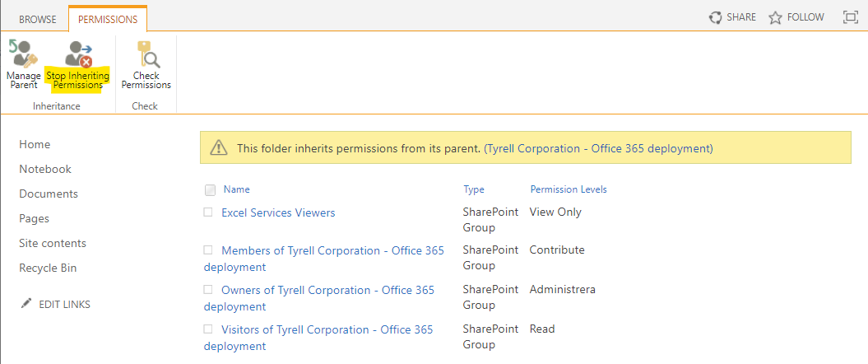This screenshot has width=868, height=364.
Task: Click the Check ribbon group label
Action: click(145, 105)
